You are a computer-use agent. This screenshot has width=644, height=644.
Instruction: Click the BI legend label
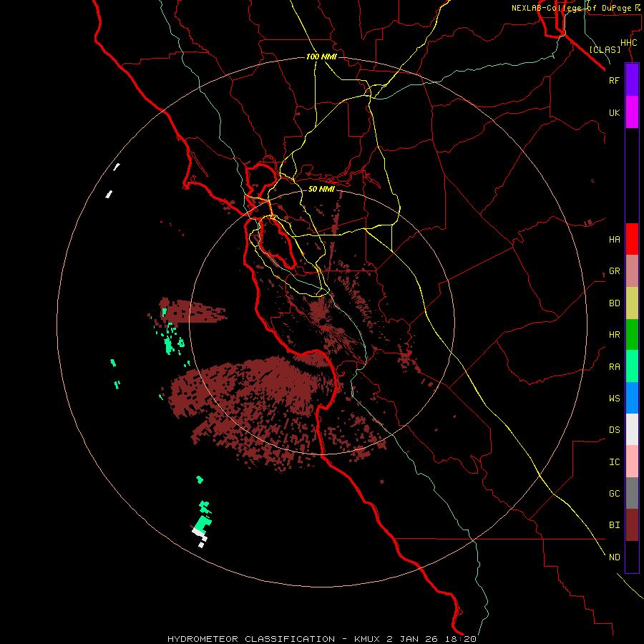tap(614, 525)
